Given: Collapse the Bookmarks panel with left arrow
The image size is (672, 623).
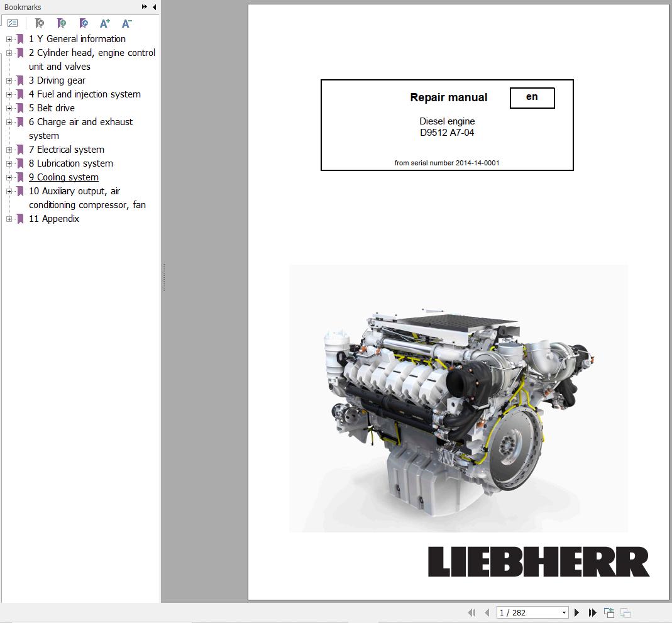Looking at the screenshot, I should pos(154,7).
